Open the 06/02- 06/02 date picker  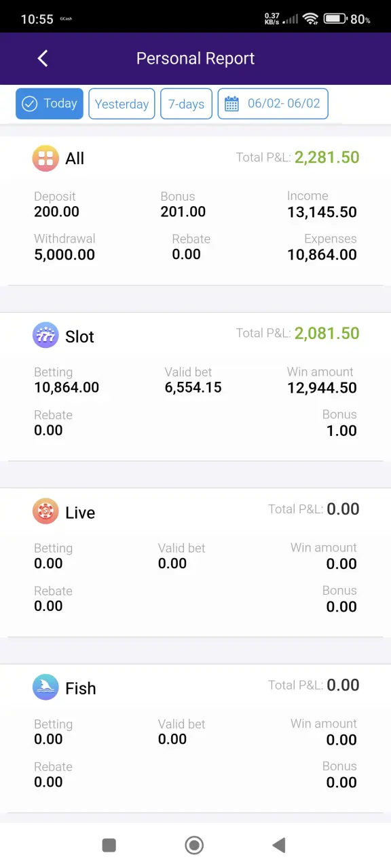click(x=273, y=104)
